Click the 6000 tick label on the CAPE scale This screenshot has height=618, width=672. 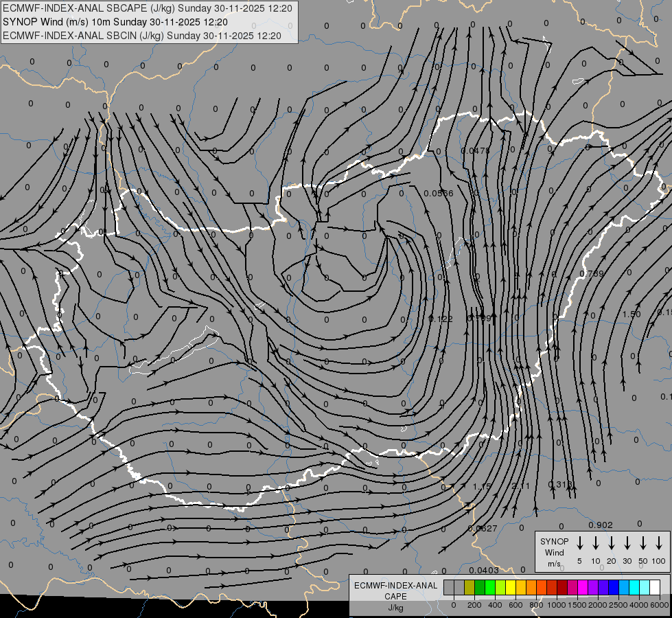click(x=660, y=605)
